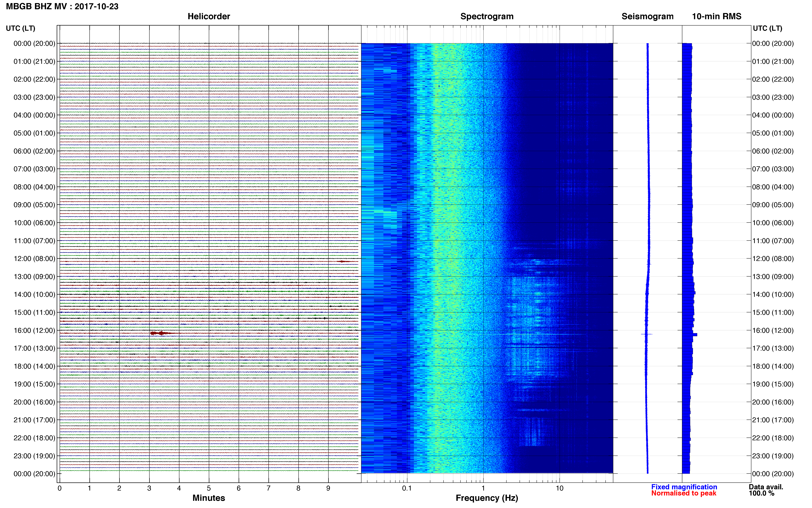Click right time label '09:00 (05:00)'

point(773,205)
